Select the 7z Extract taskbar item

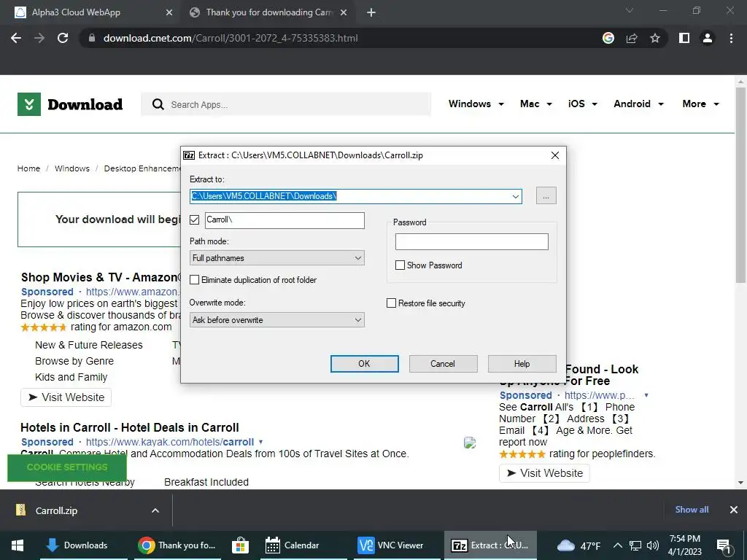pyautogui.click(x=491, y=545)
